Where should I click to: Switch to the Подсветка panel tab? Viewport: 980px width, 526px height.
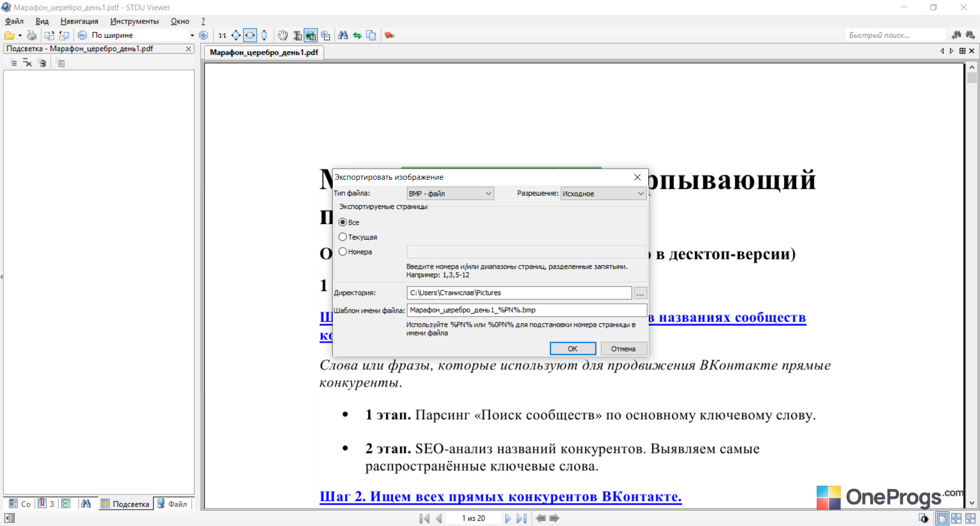click(126, 504)
